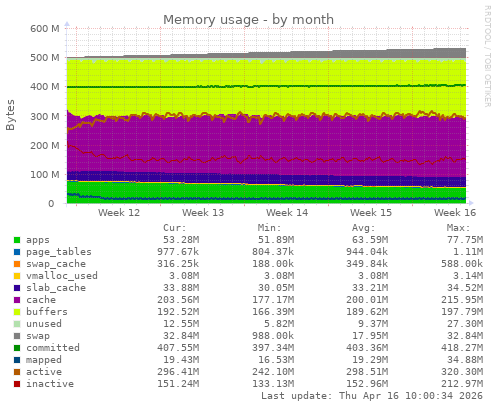The height and width of the screenshot is (408, 497).
Task: Click the dark blue slab_cache legend swatch
Action: click(x=17, y=288)
